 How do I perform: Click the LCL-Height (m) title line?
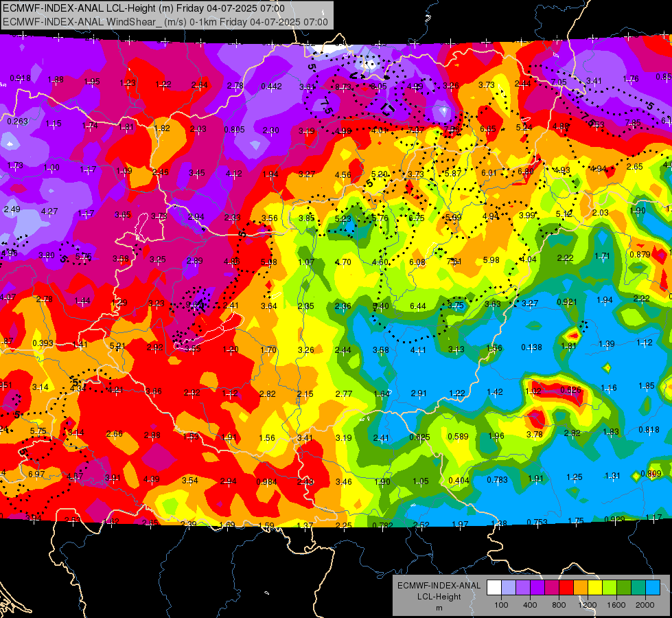[x=143, y=8]
